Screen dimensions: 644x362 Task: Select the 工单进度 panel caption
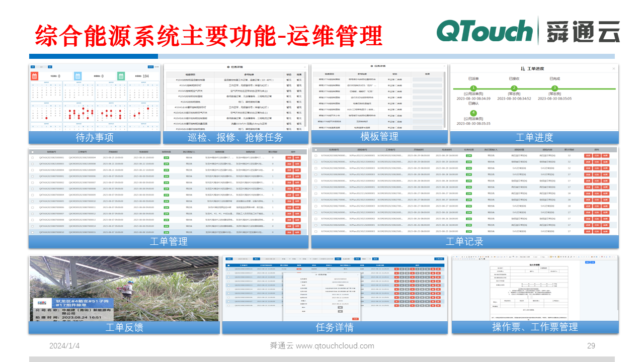[534, 137]
